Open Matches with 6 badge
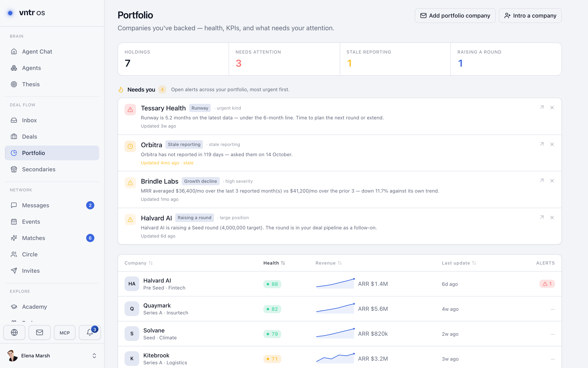The width and height of the screenshot is (588, 368). 52,238
